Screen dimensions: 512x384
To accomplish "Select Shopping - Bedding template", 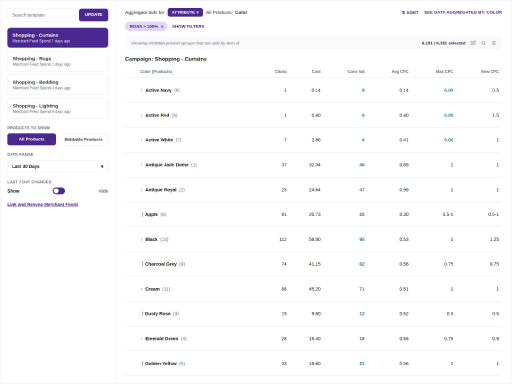I will (x=58, y=85).
